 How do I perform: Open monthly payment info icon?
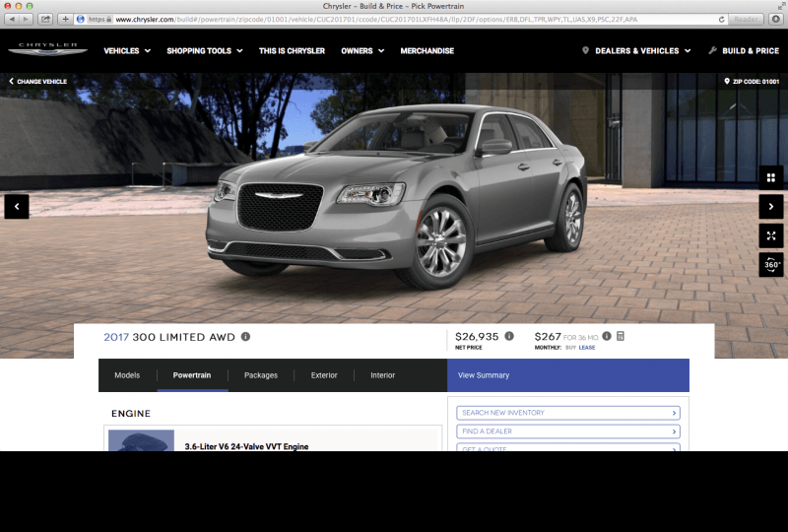coord(607,336)
